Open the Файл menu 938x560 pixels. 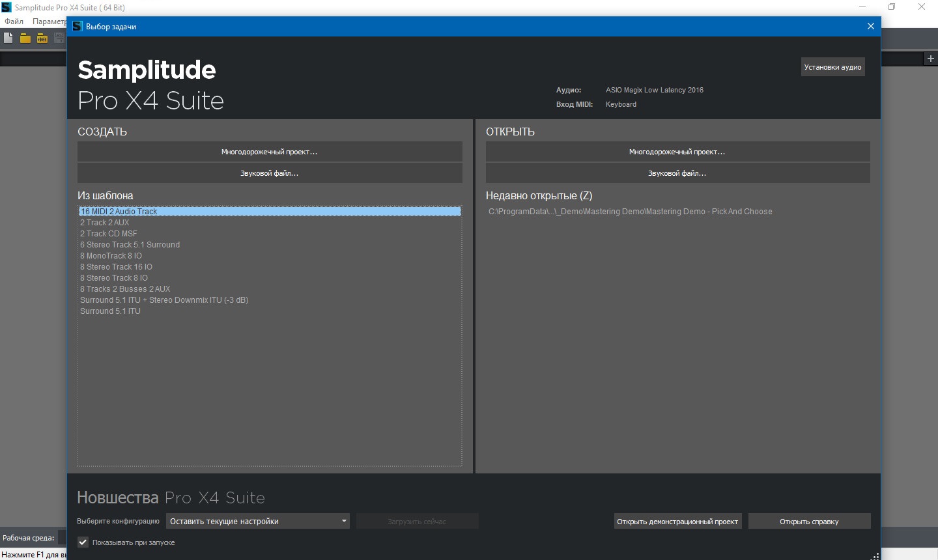(x=14, y=21)
